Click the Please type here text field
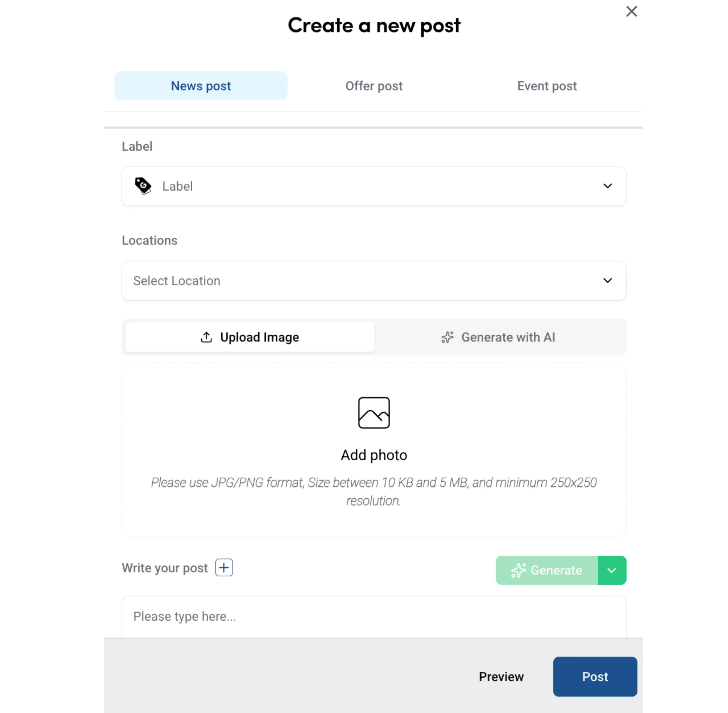The height and width of the screenshot is (713, 728). pyautogui.click(x=374, y=616)
